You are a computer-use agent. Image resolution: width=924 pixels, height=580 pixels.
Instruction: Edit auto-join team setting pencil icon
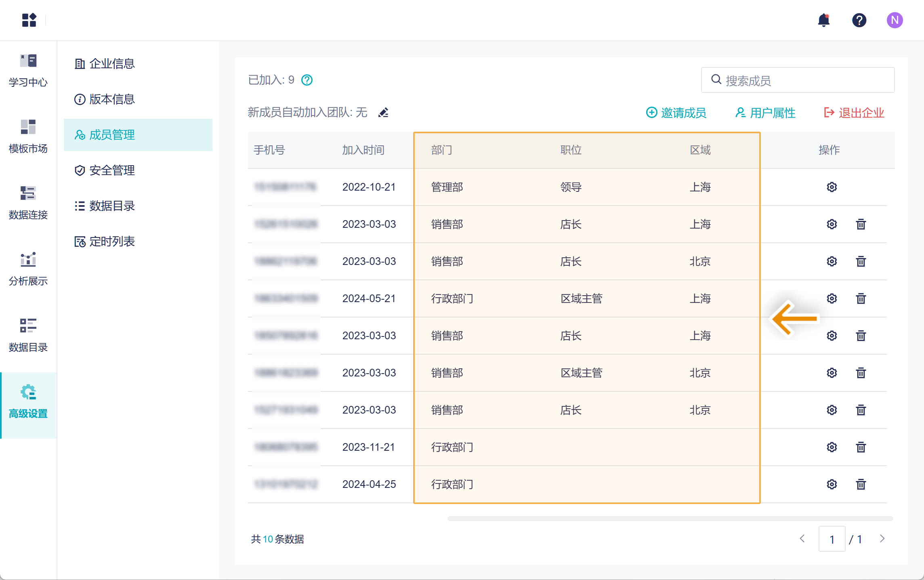pyautogui.click(x=383, y=113)
